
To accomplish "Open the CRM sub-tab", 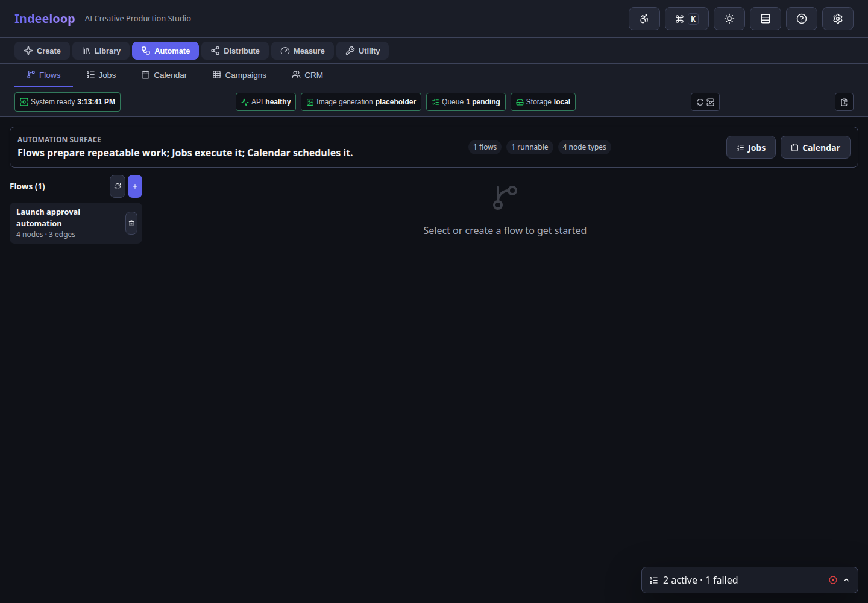I will pyautogui.click(x=307, y=75).
